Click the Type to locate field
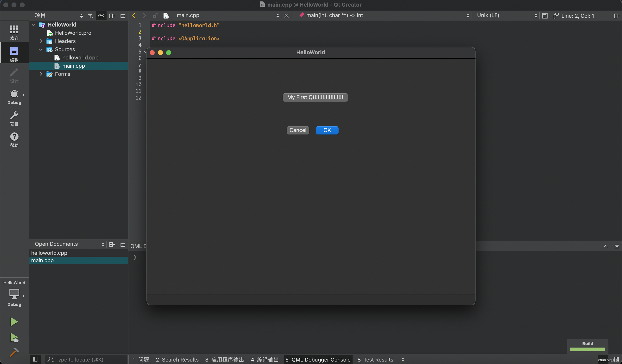Screen dimensions: 622x364 86,359
